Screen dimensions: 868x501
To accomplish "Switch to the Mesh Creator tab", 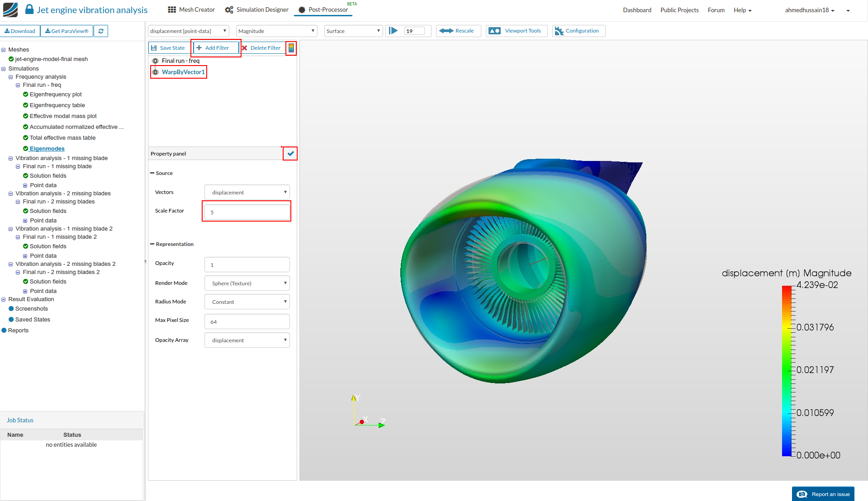I will point(191,10).
